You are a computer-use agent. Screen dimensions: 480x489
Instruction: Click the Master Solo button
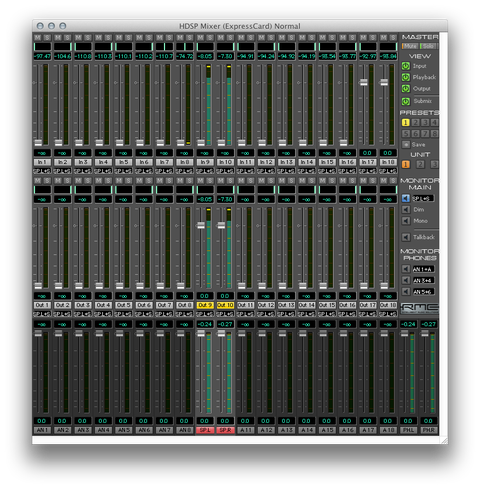pos(428,46)
